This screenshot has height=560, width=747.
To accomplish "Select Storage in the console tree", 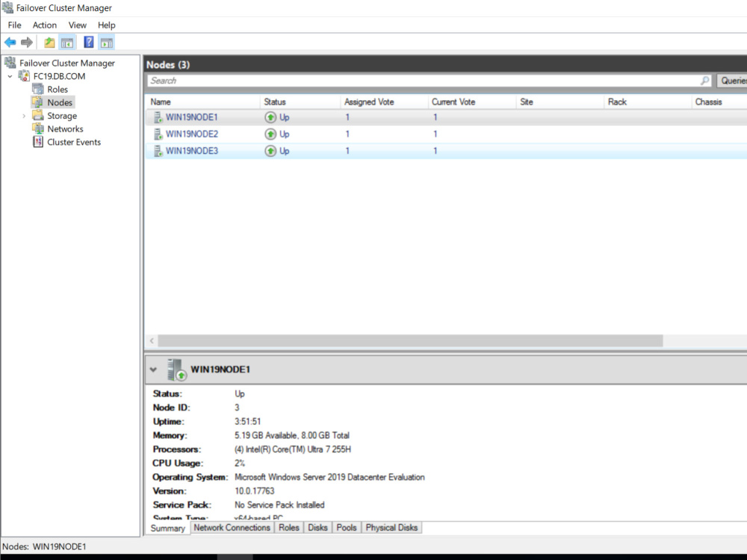I will point(62,115).
